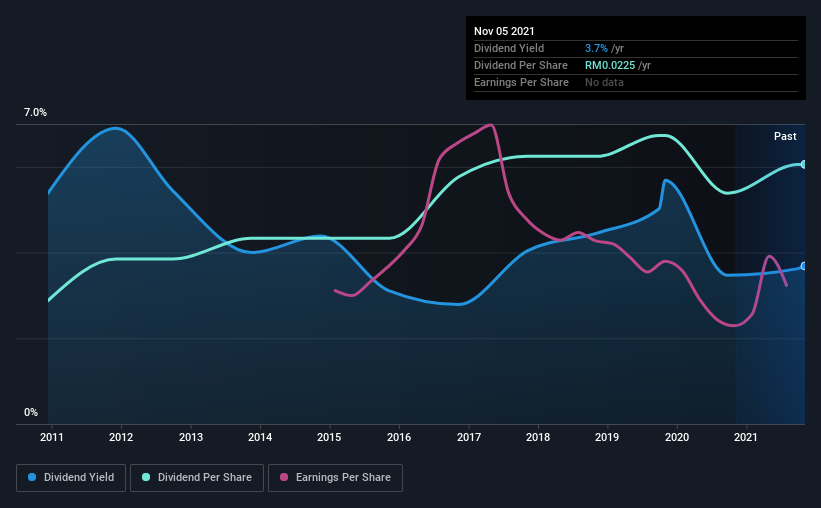Screen dimensions: 821x508
Task: Click the 3.7% dividend yield value
Action: point(596,48)
